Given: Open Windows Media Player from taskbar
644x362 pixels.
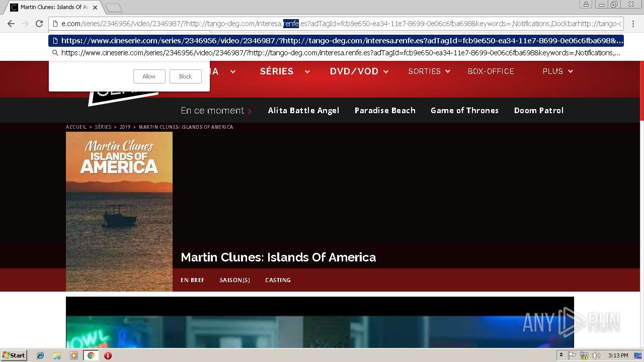Looking at the screenshot, I should pos(74,355).
